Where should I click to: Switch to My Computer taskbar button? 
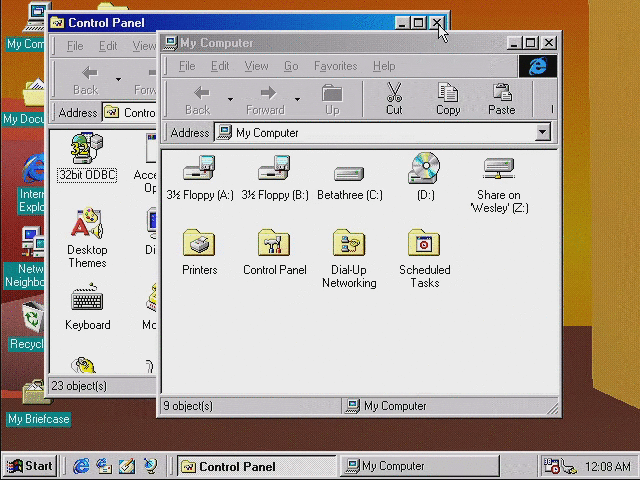[x=420, y=466]
